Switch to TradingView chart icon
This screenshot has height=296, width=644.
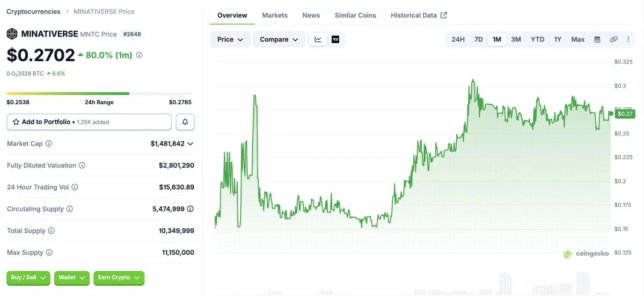pos(335,39)
